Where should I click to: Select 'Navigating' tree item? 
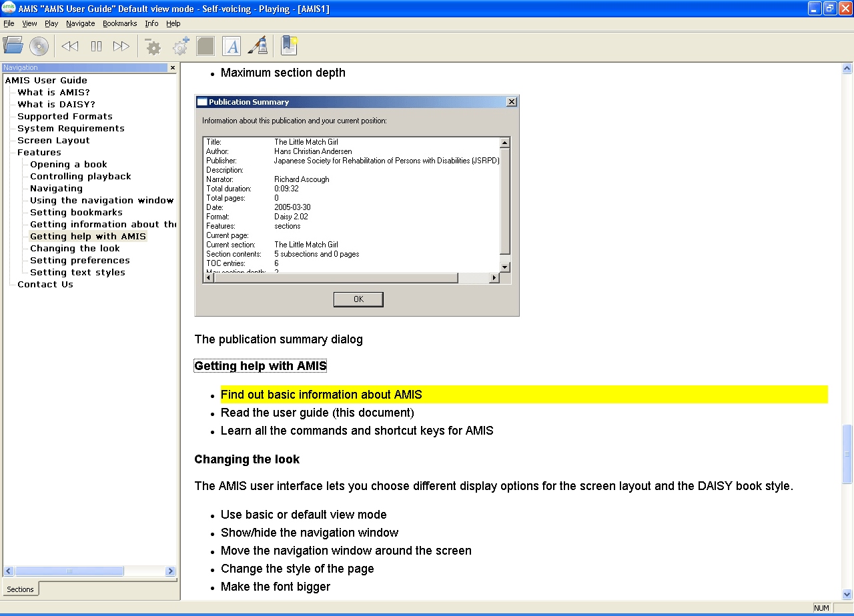57,188
